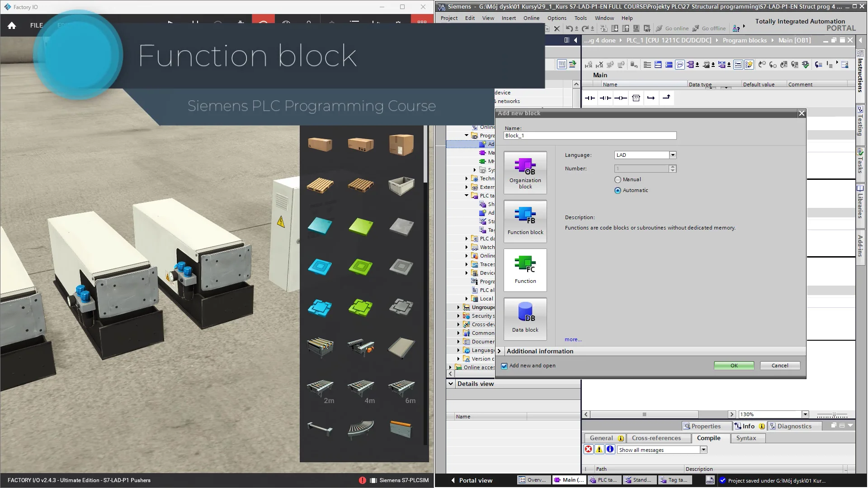Show error messages filter in Compile tab

coord(588,449)
